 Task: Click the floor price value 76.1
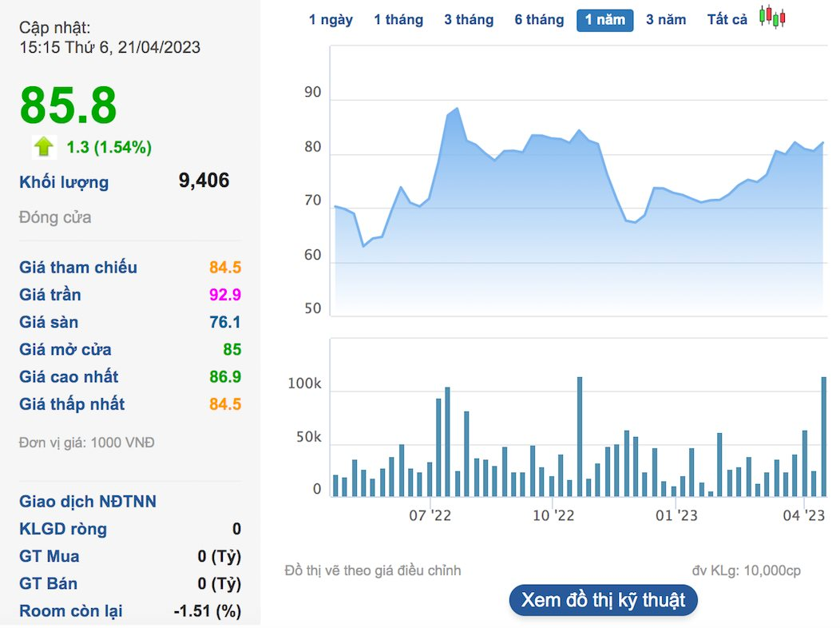click(225, 322)
